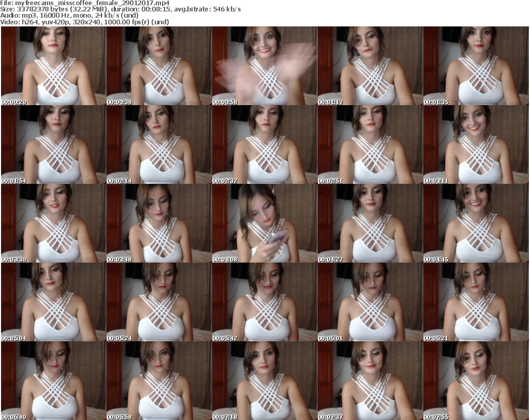This screenshot has height=420, width=530.
Task: Select the frame timestamped 00:07:37
Action: click(370, 381)
